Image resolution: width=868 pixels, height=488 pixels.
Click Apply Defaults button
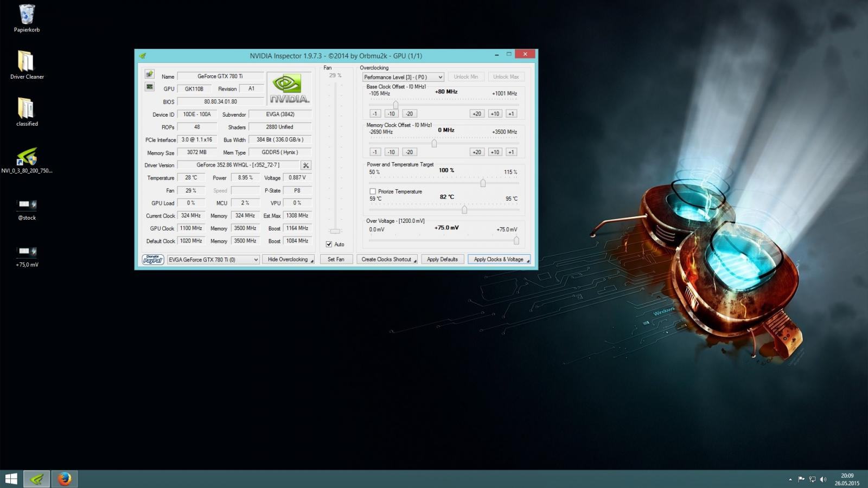[442, 260]
